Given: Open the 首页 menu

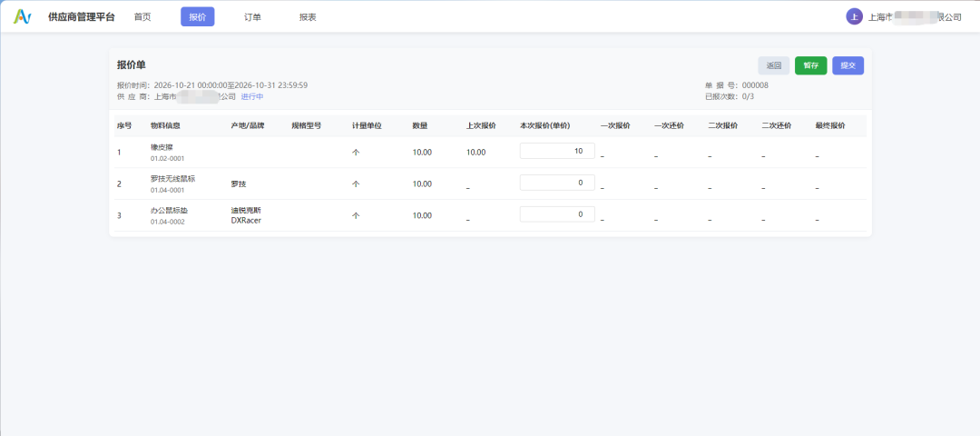Looking at the screenshot, I should pos(142,17).
